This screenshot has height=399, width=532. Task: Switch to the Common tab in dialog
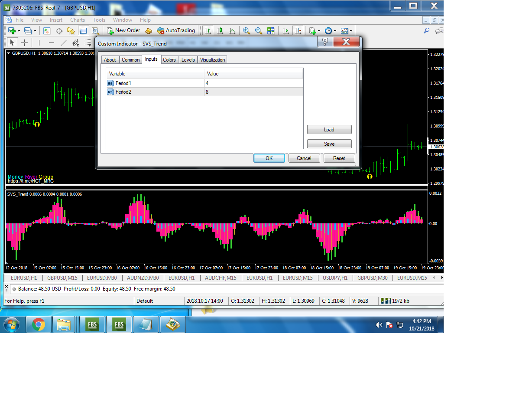click(130, 60)
